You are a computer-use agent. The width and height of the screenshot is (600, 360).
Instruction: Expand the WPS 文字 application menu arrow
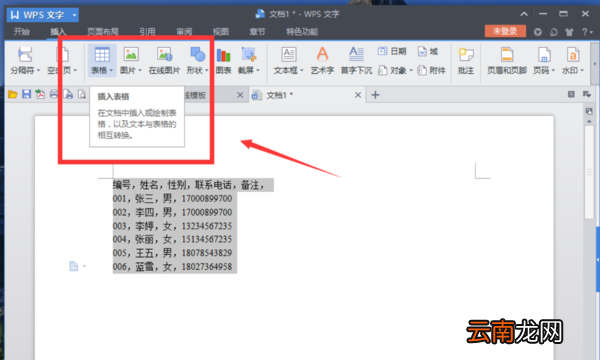coord(74,15)
